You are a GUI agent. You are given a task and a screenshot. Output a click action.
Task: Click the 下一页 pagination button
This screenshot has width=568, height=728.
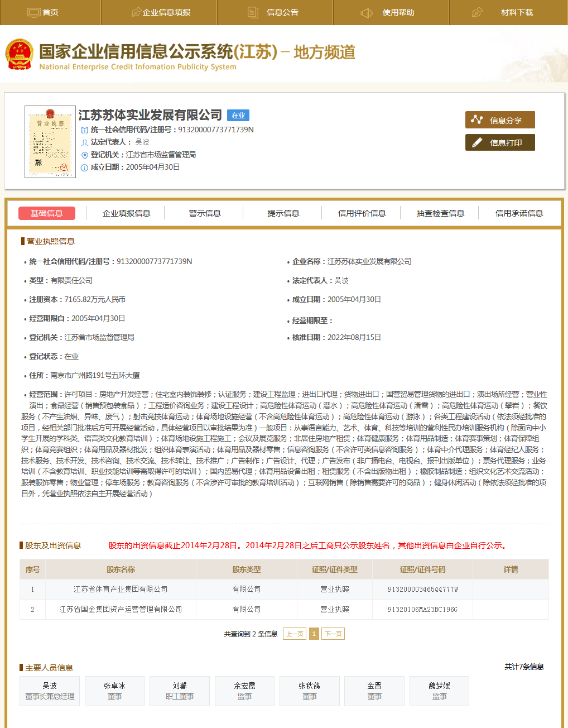pos(333,634)
